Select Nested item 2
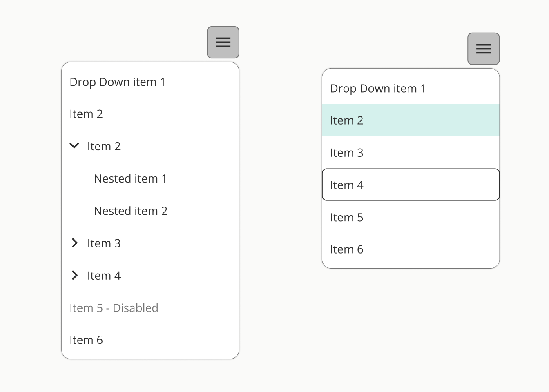 (130, 211)
